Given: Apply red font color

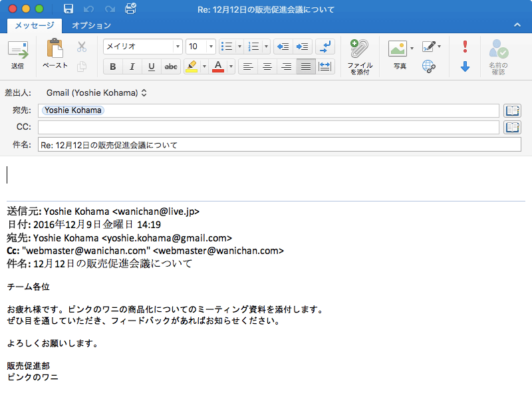Looking at the screenshot, I should point(218,66).
